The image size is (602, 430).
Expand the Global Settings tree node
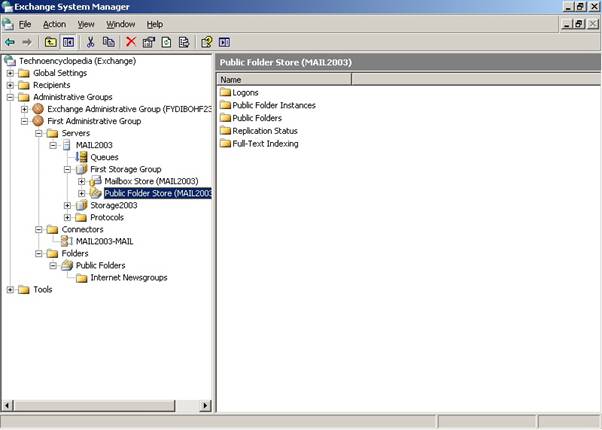click(x=11, y=73)
